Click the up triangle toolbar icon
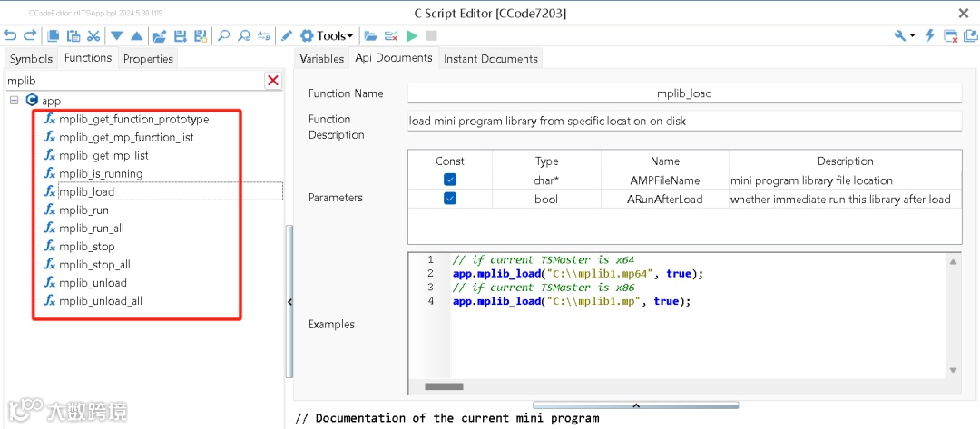The height and width of the screenshot is (429, 980). [136, 35]
